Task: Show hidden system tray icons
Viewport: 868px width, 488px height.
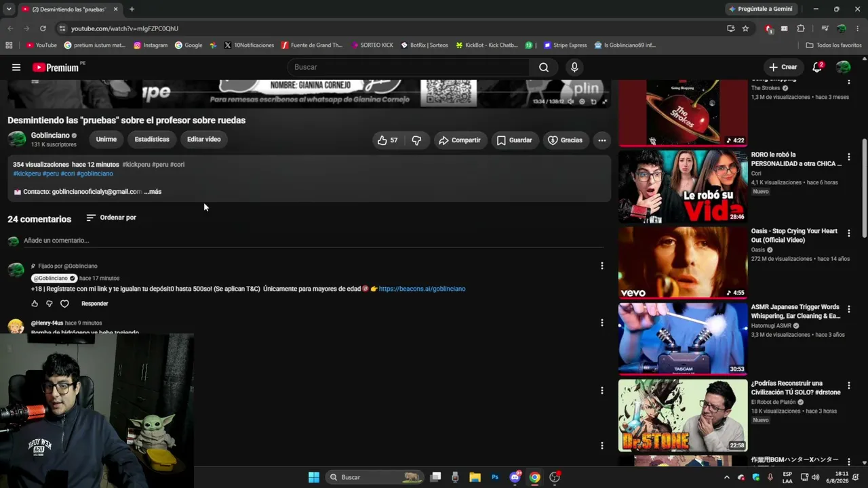Action: click(x=727, y=477)
